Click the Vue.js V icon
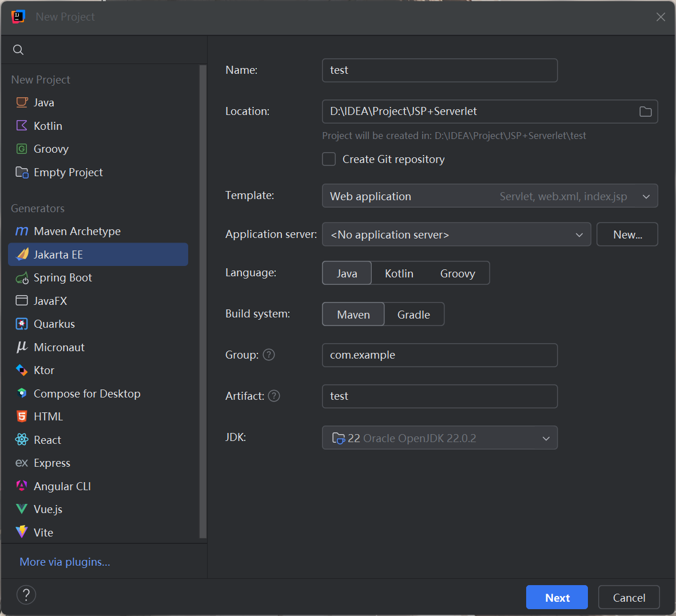The width and height of the screenshot is (676, 616). (x=22, y=509)
